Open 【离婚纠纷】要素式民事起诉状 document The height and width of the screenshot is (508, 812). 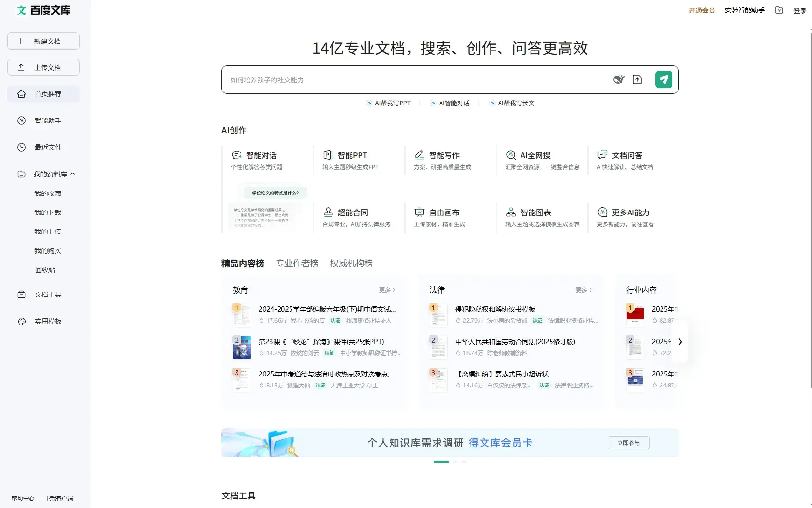pos(502,374)
